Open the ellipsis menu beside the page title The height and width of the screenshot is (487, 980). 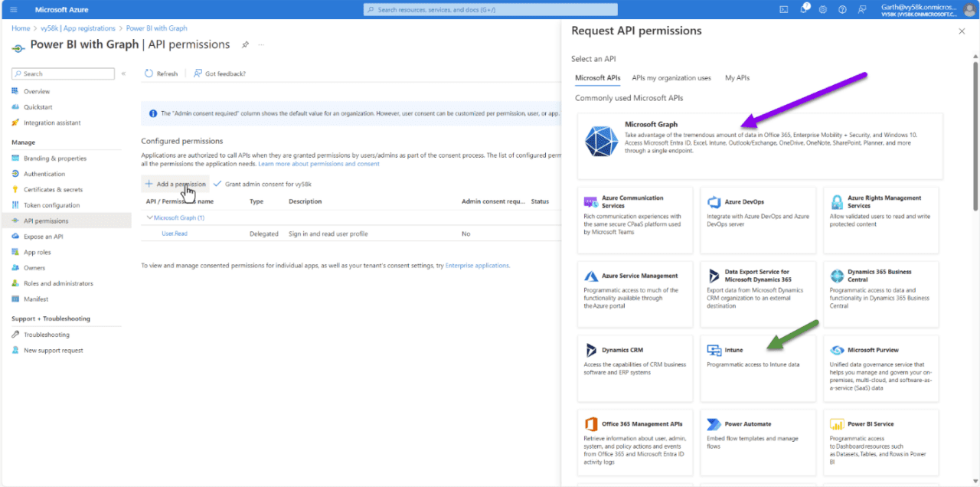click(260, 44)
